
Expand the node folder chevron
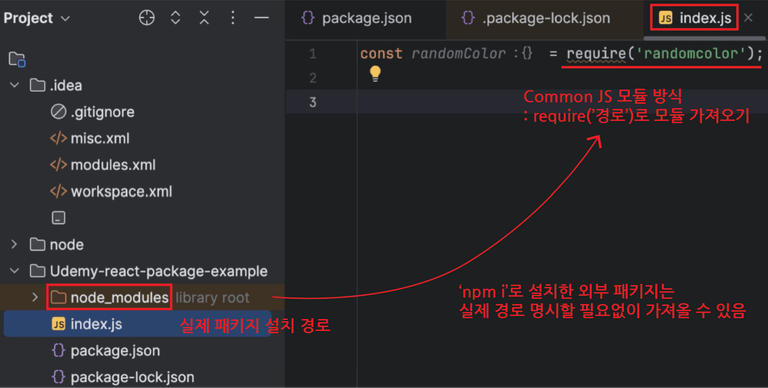[x=15, y=244]
